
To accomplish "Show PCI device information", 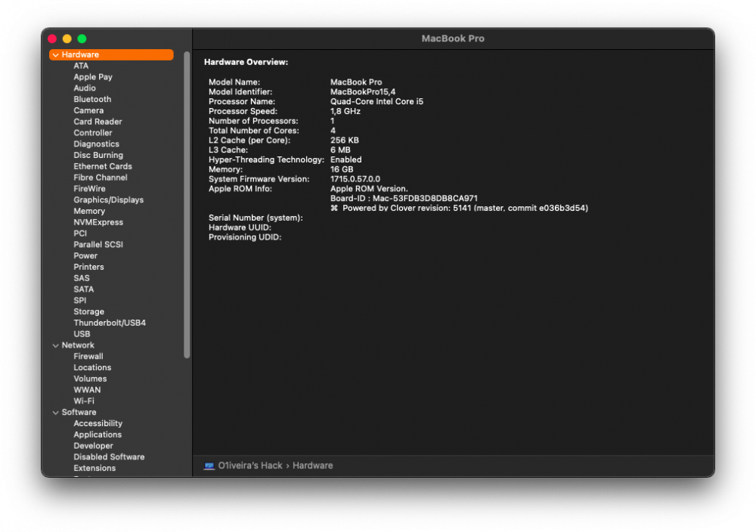I will (80, 234).
